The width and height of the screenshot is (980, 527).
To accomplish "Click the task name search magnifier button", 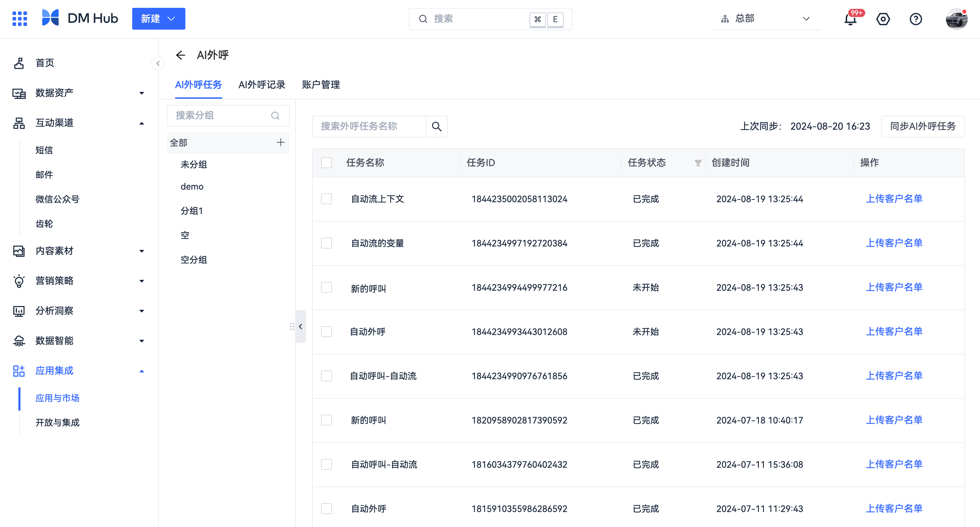I will tap(437, 127).
